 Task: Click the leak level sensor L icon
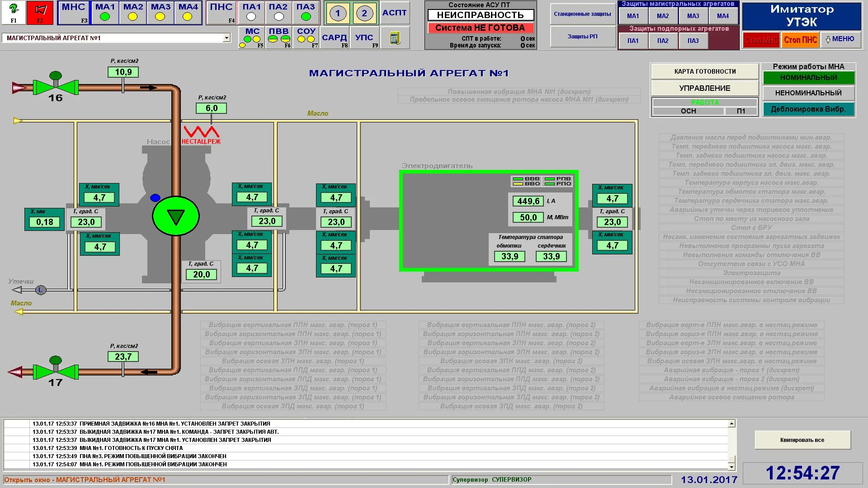click(x=41, y=290)
